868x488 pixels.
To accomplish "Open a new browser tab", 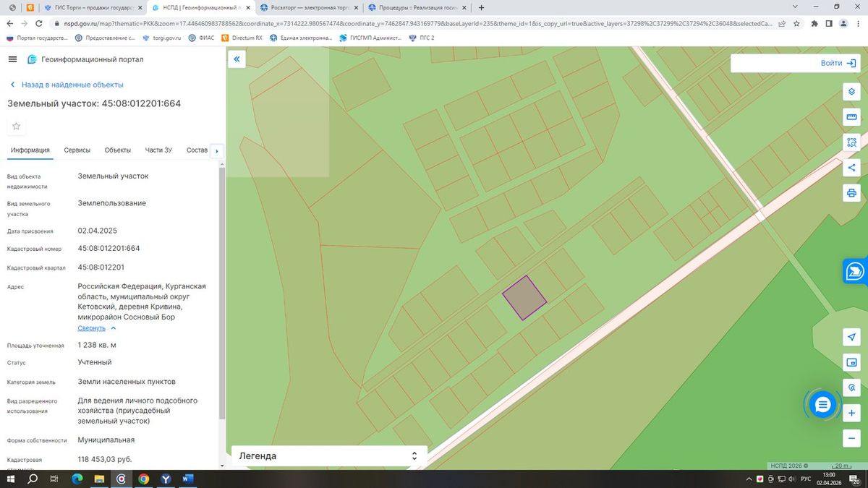I will click(x=482, y=7).
